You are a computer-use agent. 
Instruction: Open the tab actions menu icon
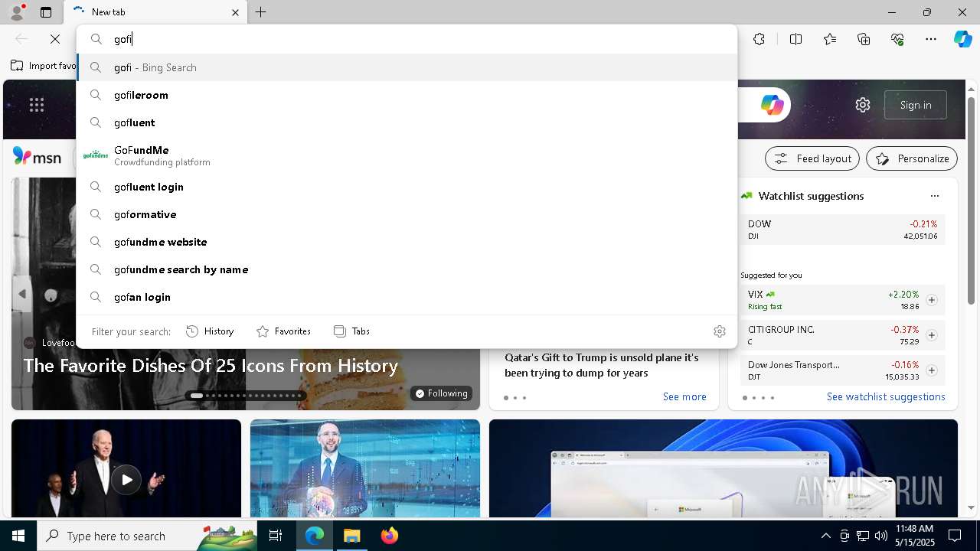[x=46, y=12]
